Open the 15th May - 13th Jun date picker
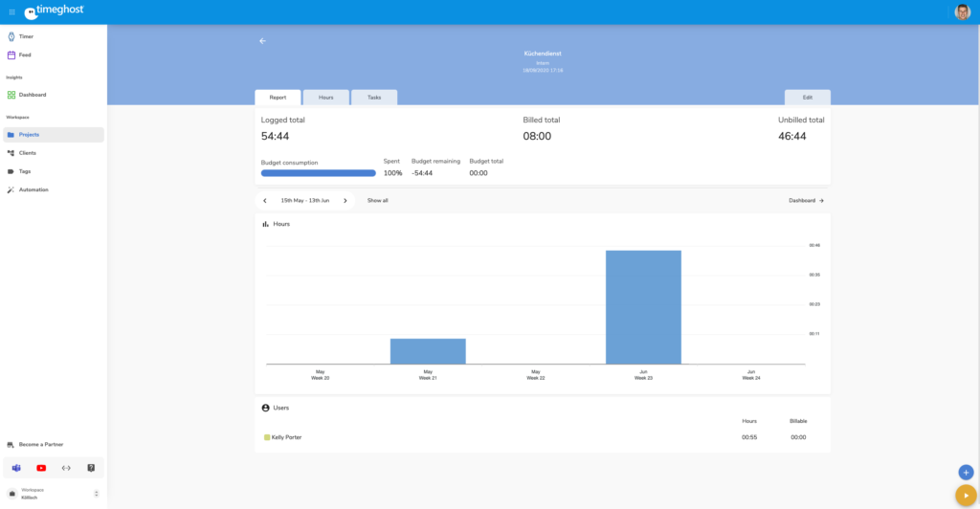Image resolution: width=980 pixels, height=509 pixels. pyautogui.click(x=304, y=201)
